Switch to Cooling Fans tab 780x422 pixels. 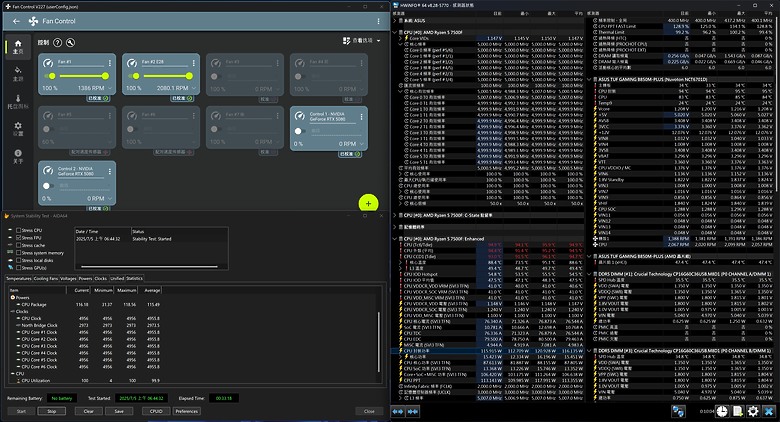[46, 279]
